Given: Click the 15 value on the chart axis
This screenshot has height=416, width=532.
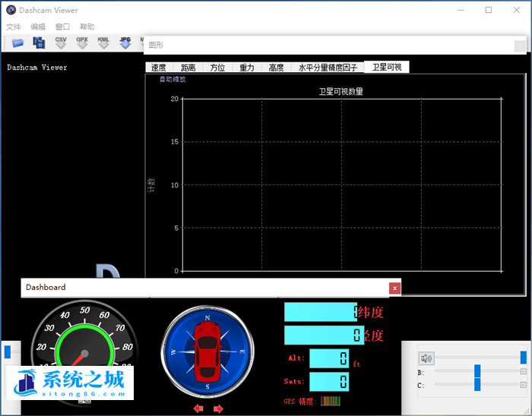Looking at the screenshot, I should (174, 142).
